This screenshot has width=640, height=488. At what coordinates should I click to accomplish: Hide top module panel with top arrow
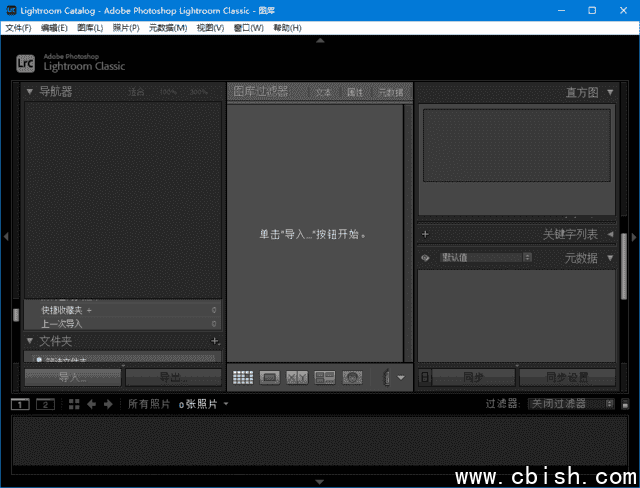coord(320,40)
